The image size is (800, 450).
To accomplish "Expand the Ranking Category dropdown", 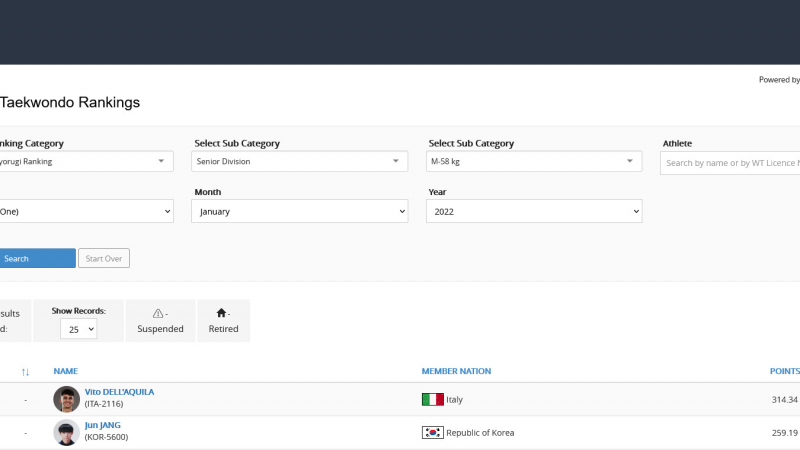I will click(85, 161).
